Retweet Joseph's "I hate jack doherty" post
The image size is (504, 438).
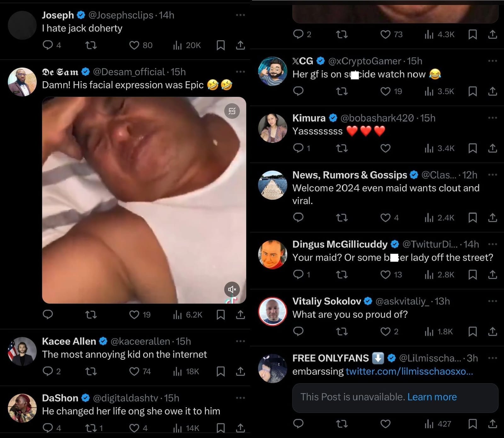coord(91,45)
